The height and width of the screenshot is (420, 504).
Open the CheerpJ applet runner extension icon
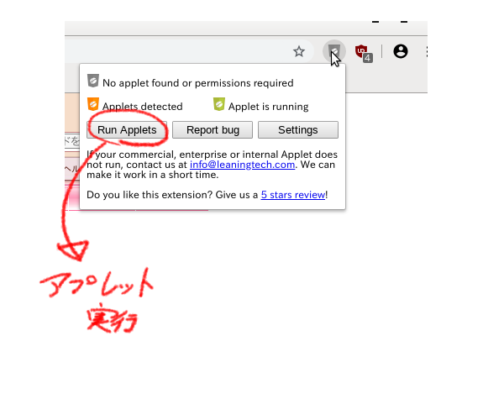tap(334, 51)
